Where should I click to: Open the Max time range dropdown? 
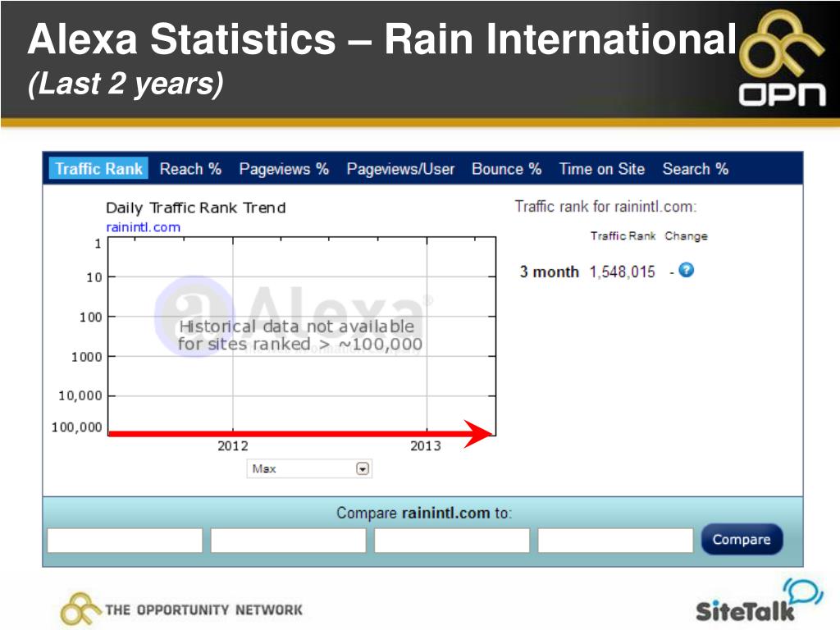(x=309, y=468)
